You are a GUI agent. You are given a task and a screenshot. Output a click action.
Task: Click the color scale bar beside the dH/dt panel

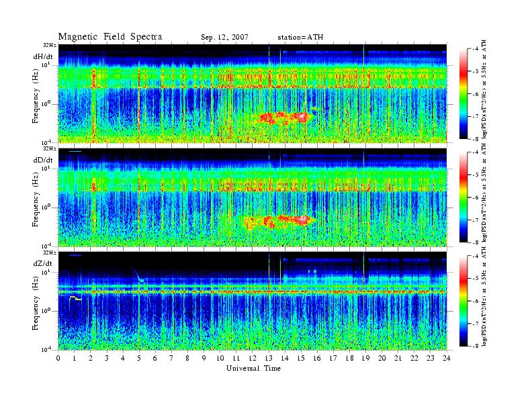(463, 94)
